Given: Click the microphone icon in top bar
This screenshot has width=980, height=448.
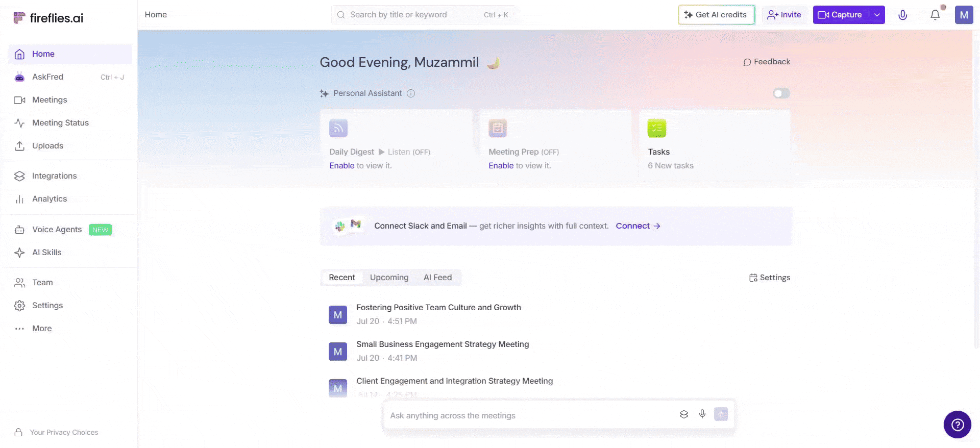Looking at the screenshot, I should click(902, 15).
